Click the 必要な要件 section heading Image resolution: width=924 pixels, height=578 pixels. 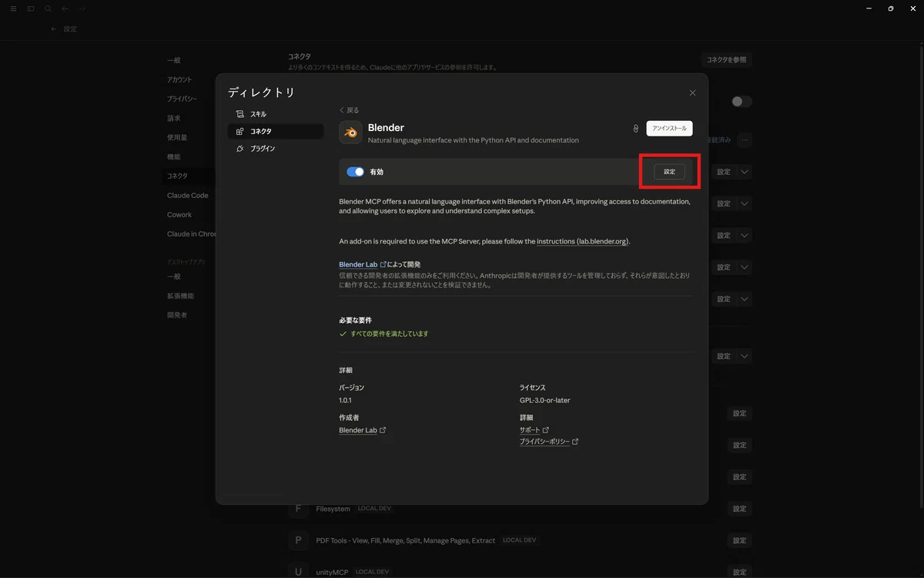click(x=356, y=320)
